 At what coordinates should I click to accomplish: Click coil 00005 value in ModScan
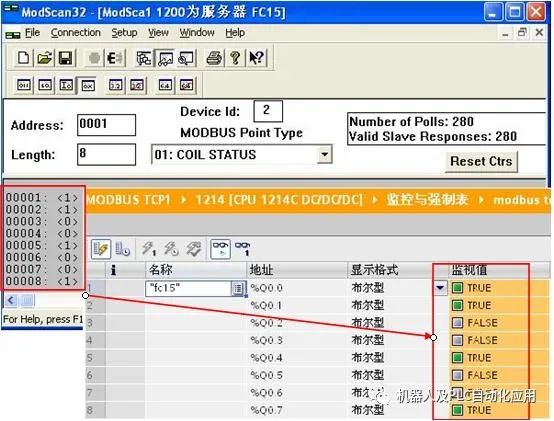pos(68,245)
